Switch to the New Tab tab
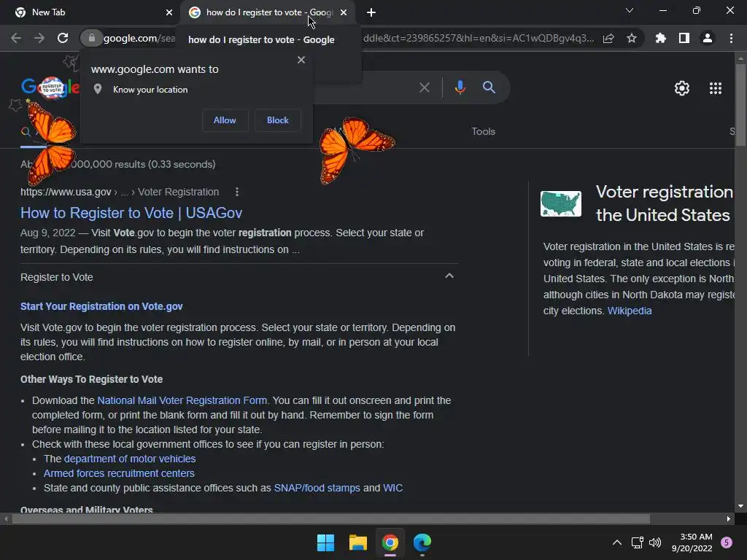 (90, 12)
